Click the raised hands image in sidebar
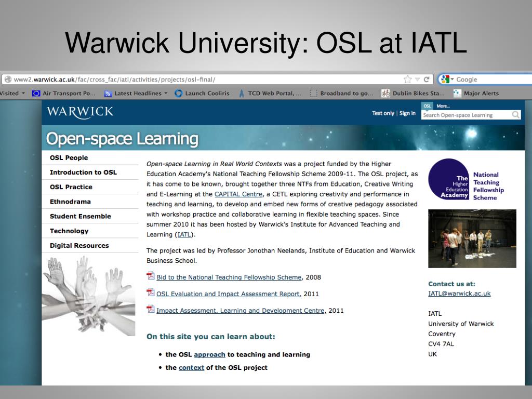The height and width of the screenshot is (399, 532). 89,295
